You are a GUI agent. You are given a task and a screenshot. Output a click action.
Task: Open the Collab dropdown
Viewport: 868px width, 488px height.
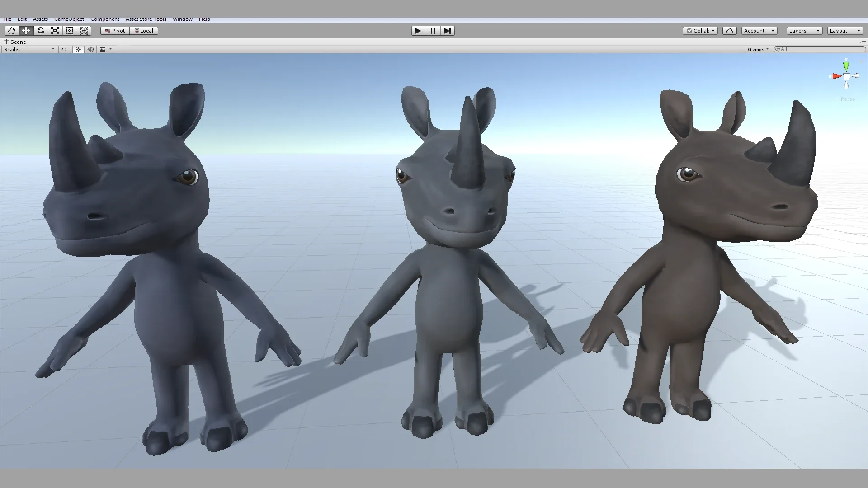(x=700, y=31)
